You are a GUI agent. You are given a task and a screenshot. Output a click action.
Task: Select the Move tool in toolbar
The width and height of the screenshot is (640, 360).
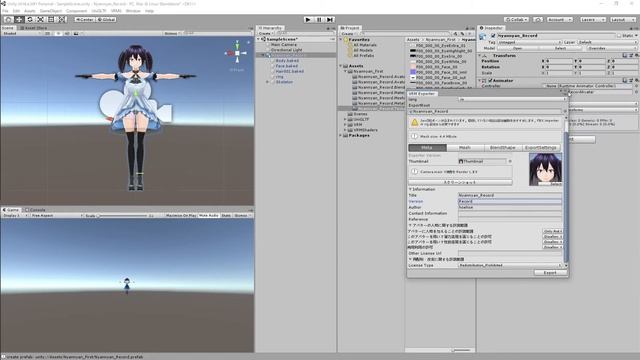tap(19, 19)
